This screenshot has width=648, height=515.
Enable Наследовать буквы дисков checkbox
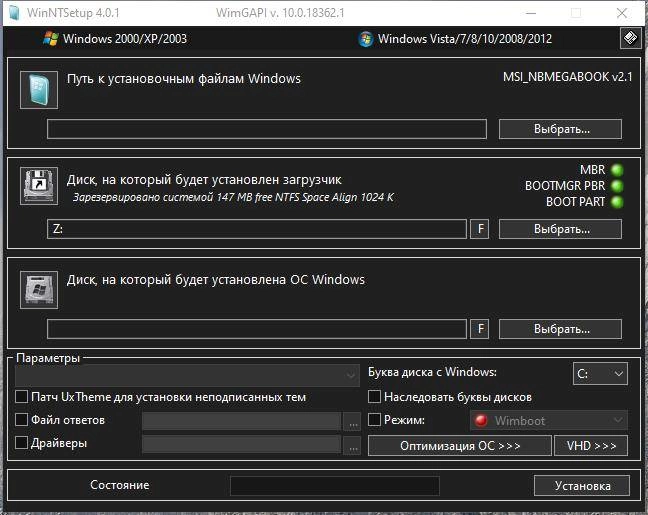point(374,397)
